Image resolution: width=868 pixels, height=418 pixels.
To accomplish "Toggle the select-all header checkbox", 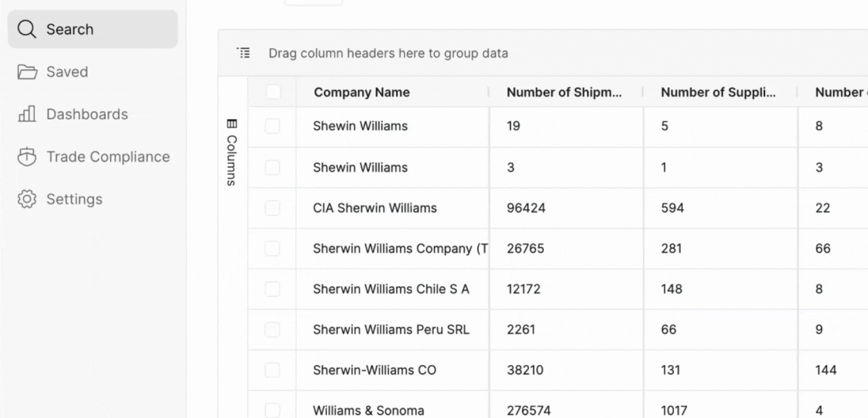I will (273, 92).
